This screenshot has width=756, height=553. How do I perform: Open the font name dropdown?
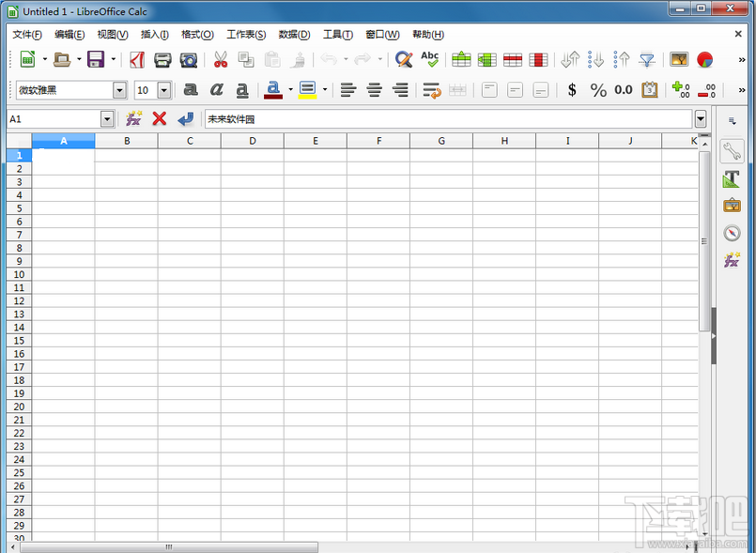tap(119, 90)
